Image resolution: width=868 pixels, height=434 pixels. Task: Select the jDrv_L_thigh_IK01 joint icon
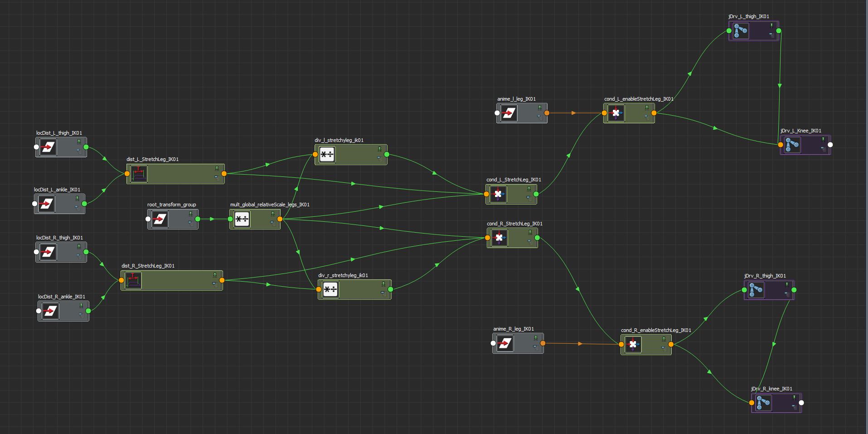[x=741, y=31]
